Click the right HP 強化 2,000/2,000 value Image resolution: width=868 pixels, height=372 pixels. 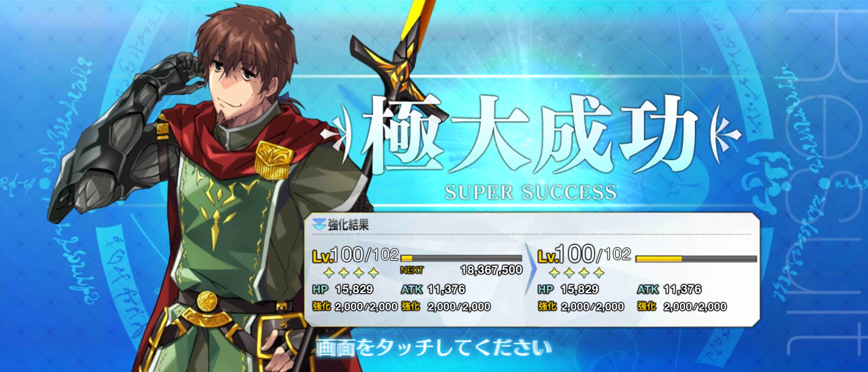pyautogui.click(x=592, y=307)
